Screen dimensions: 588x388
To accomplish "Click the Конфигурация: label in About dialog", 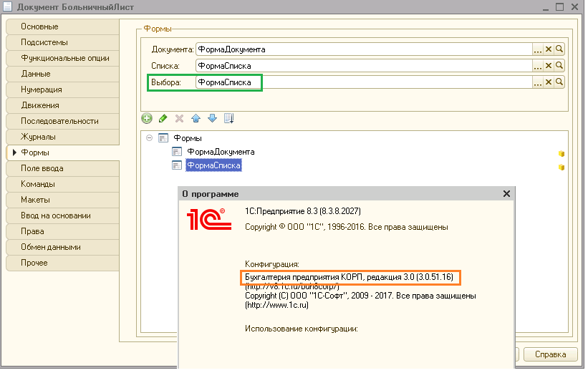I will coord(272,264).
